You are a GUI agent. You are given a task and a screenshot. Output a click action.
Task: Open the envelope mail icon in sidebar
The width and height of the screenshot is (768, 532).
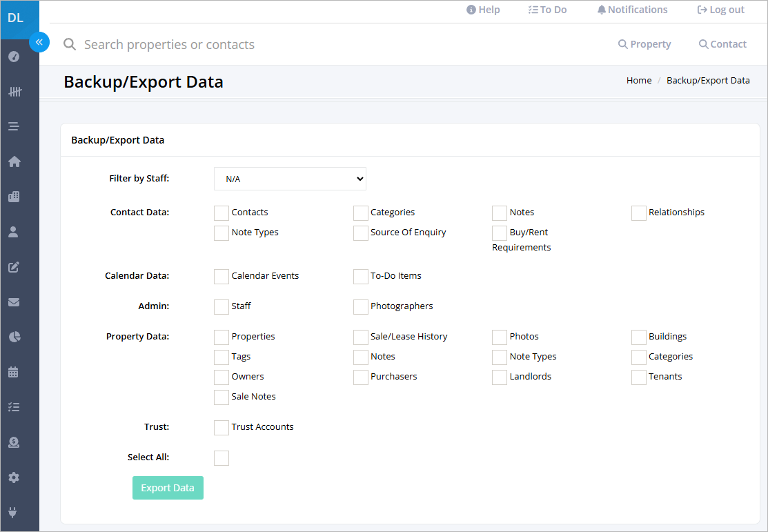click(14, 302)
